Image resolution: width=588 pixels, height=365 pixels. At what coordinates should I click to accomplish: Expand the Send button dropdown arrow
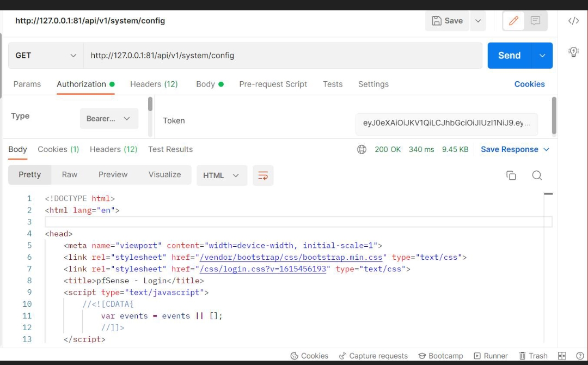542,55
